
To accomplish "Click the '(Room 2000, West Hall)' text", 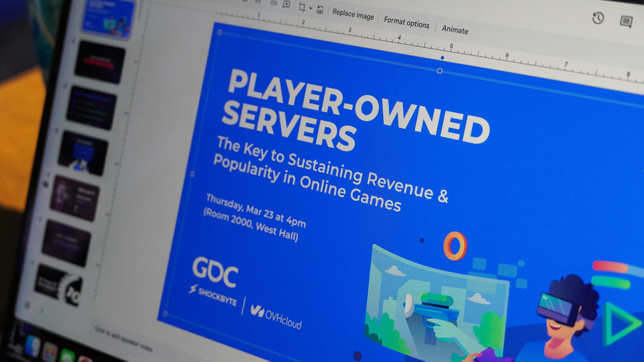I will (x=250, y=225).
